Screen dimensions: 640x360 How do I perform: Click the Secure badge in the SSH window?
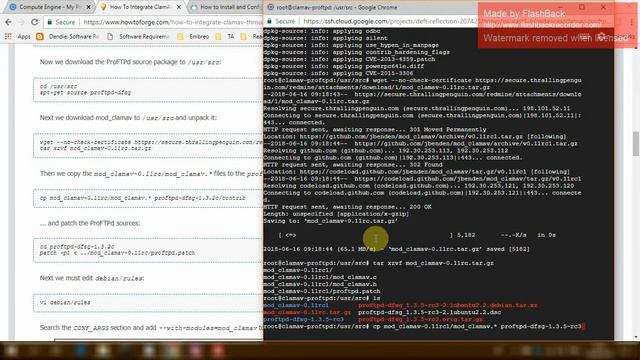coord(281,21)
